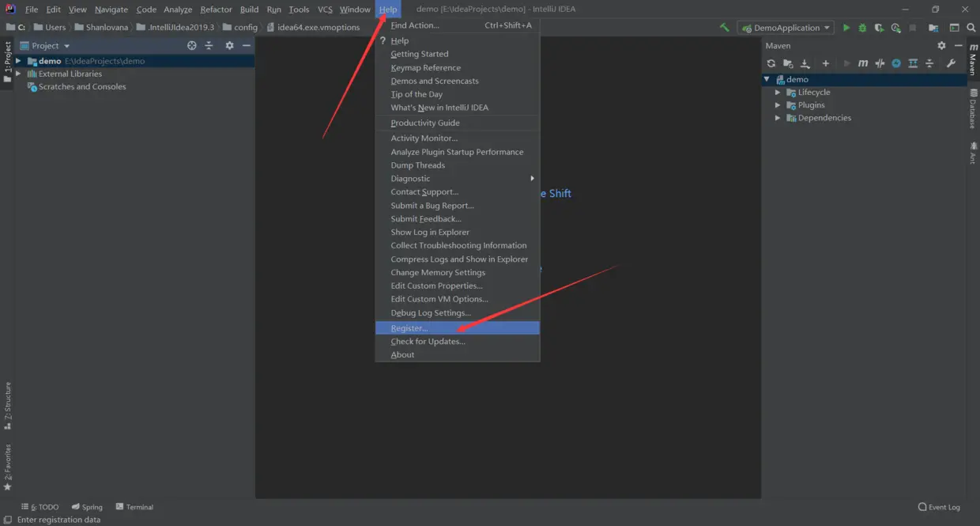Click the Execute Maven Goal m icon
This screenshot has height=526, width=980.
click(863, 63)
